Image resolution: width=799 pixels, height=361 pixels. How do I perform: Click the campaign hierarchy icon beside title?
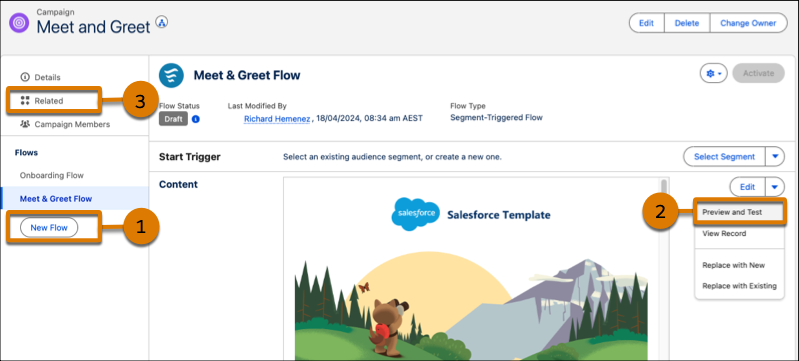(162, 22)
